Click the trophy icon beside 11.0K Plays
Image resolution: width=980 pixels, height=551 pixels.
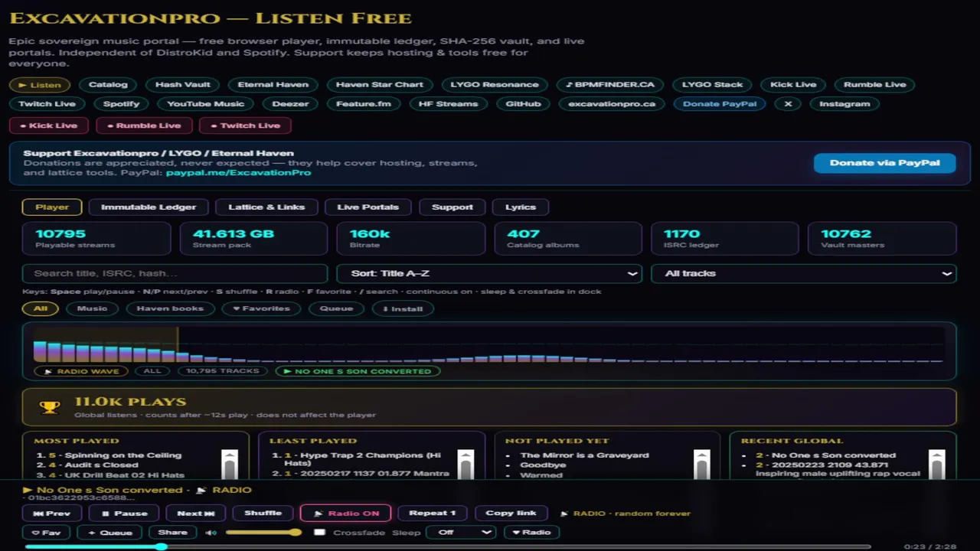50,407
